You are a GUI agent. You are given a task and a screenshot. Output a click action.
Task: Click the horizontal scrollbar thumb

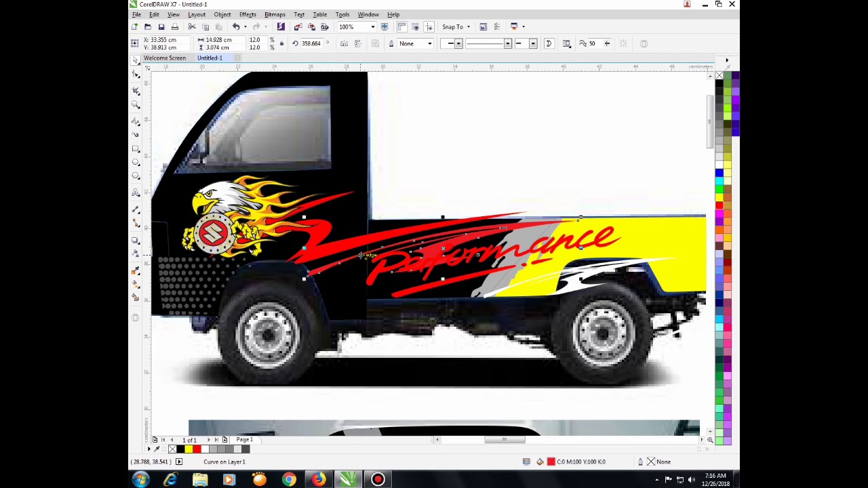[x=505, y=440]
